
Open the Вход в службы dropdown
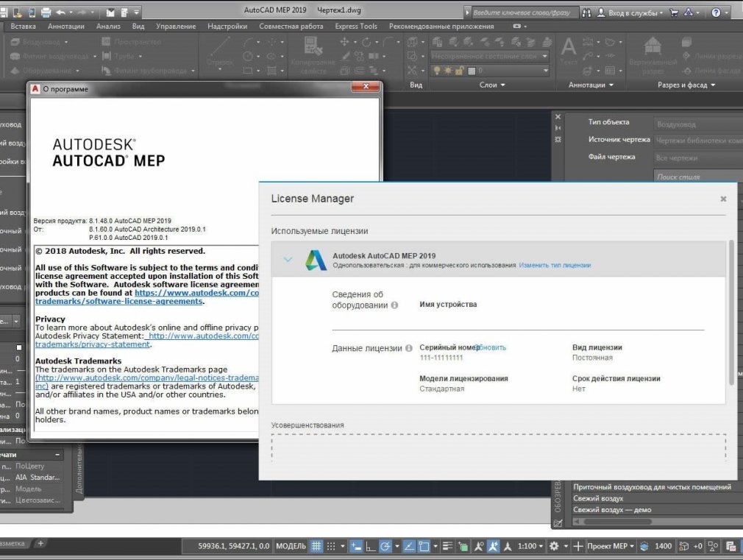pyautogui.click(x=636, y=13)
